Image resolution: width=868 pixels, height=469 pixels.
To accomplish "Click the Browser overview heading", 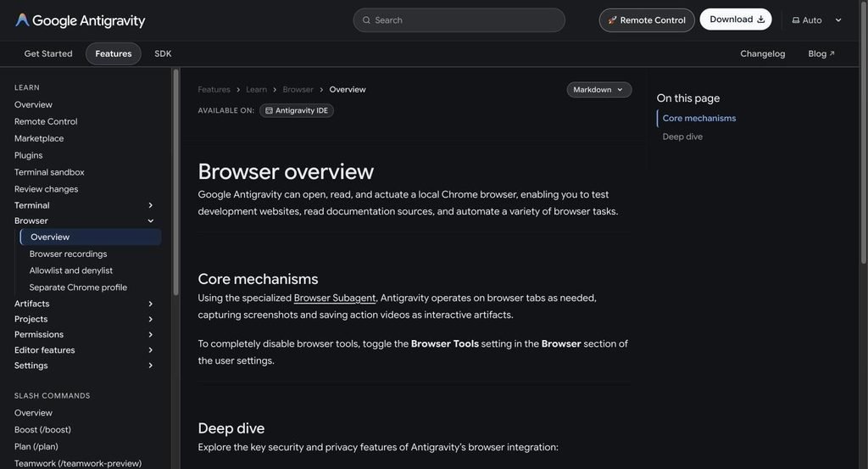I will coord(286,171).
